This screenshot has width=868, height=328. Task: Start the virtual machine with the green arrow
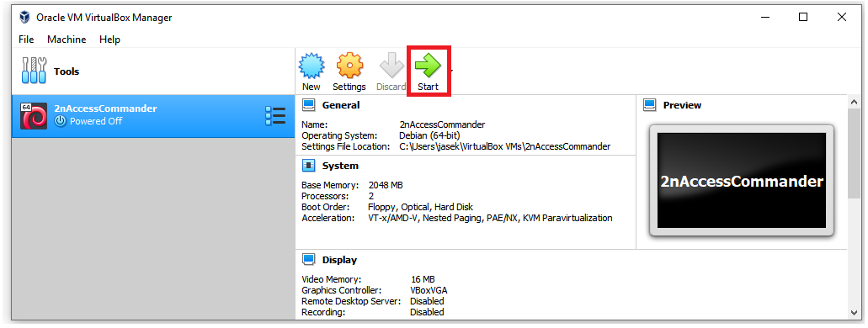click(x=428, y=65)
